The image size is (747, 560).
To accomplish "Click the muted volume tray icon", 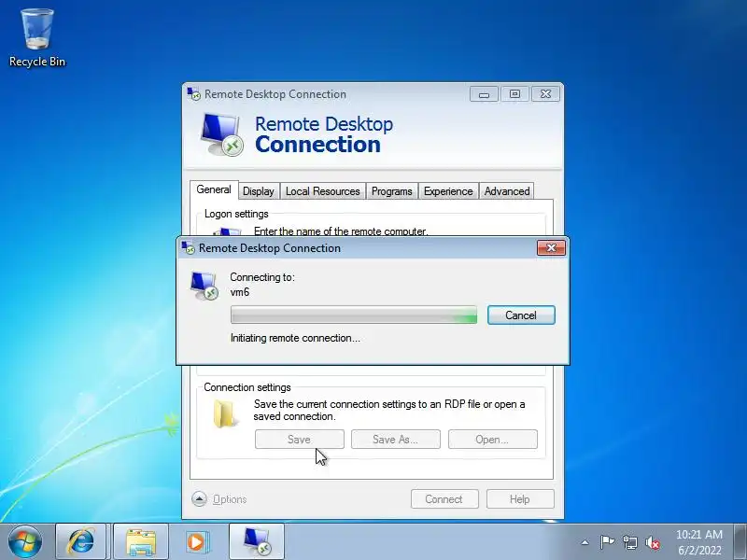I will (x=653, y=542).
